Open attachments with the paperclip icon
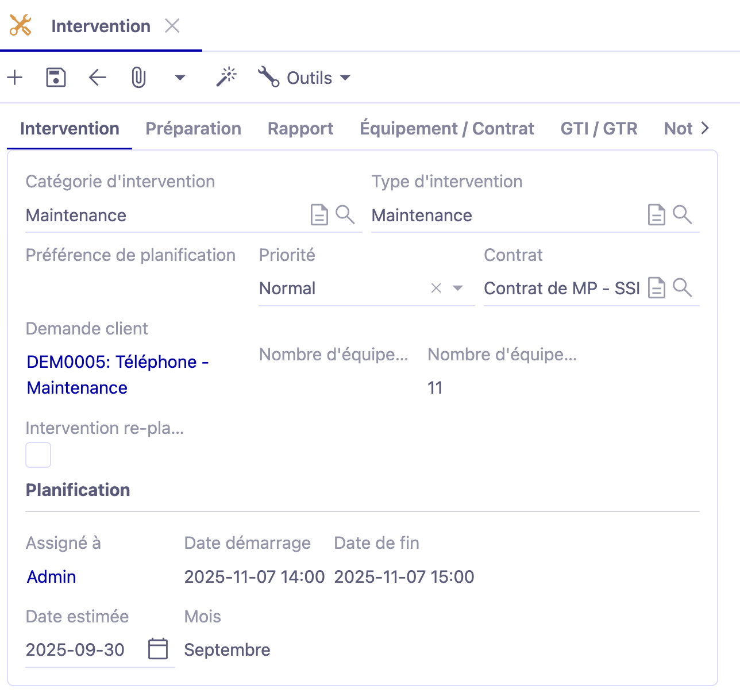This screenshot has height=700, width=740. [138, 78]
